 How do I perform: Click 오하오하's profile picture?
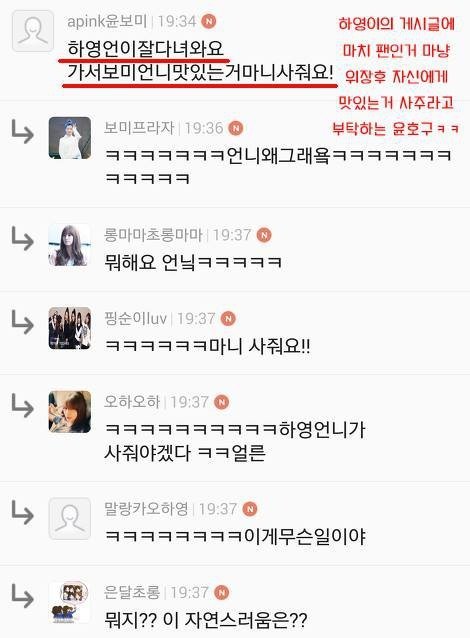coord(70,412)
